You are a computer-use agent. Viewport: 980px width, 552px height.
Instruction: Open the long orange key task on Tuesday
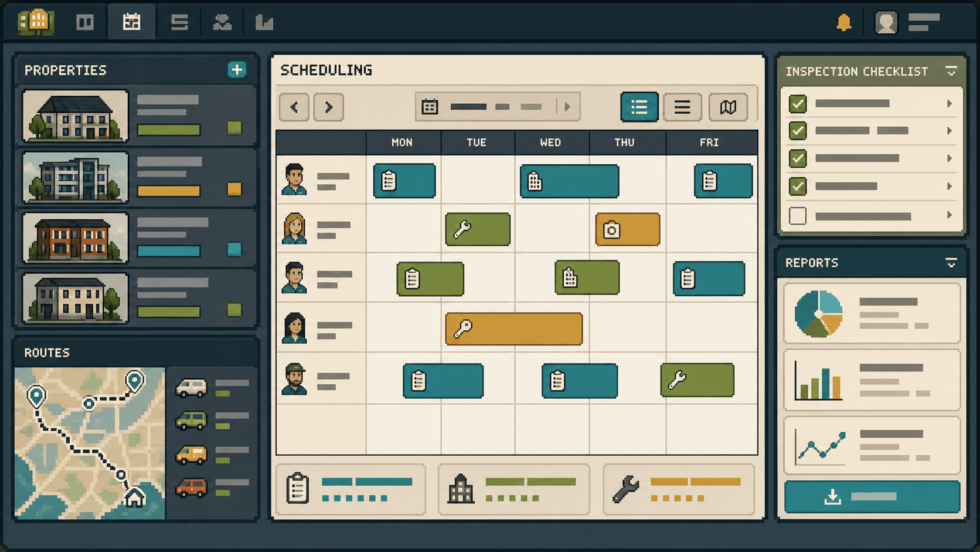click(514, 329)
